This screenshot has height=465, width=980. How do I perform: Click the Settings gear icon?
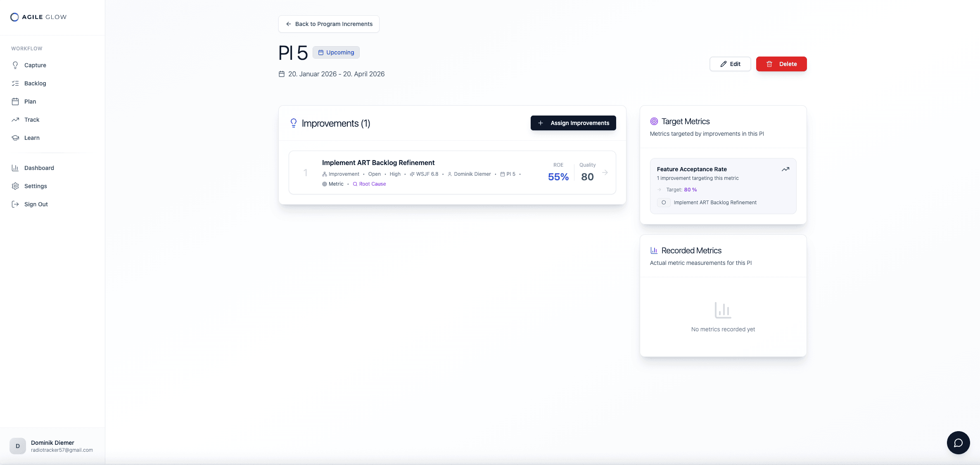15,186
